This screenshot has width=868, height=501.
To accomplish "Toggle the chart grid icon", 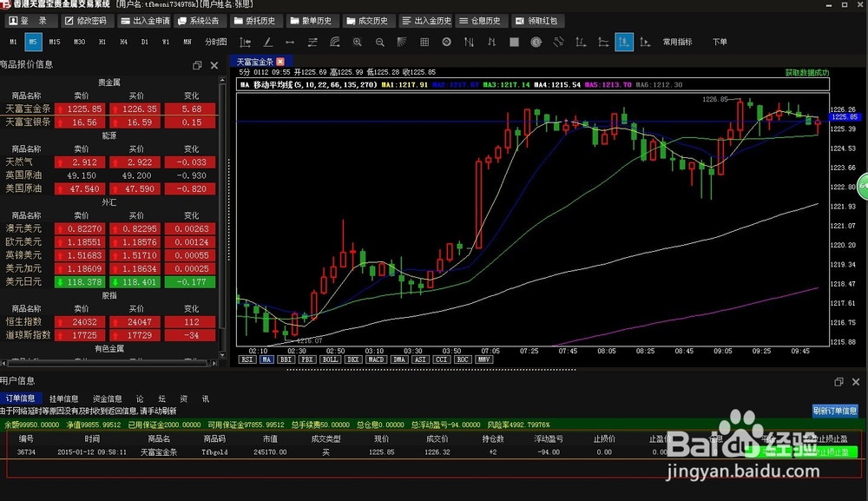I will coord(424,42).
